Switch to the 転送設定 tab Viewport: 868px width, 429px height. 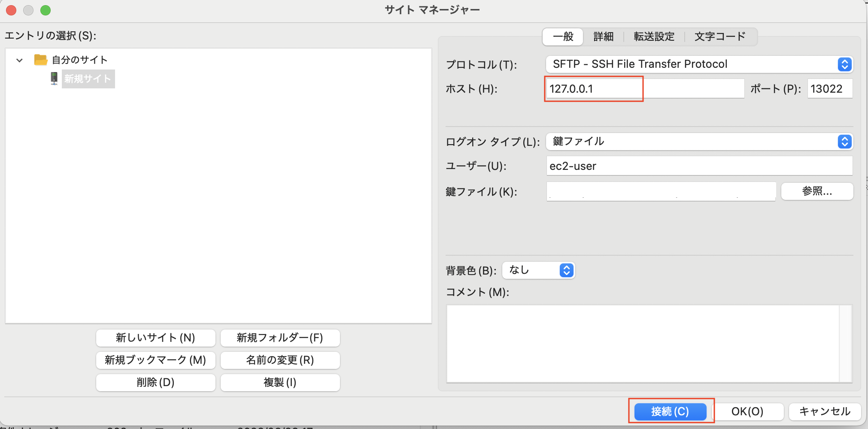(653, 36)
